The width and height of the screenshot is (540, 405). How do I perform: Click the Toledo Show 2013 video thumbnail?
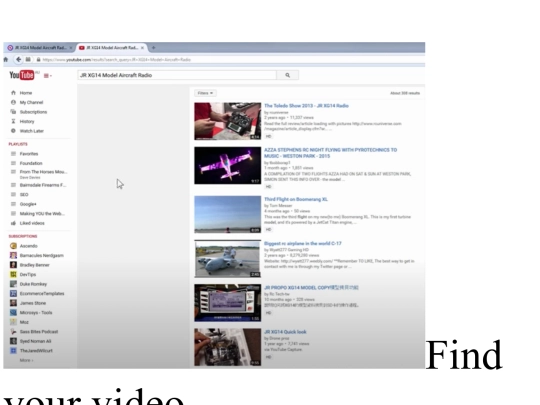[x=227, y=121]
